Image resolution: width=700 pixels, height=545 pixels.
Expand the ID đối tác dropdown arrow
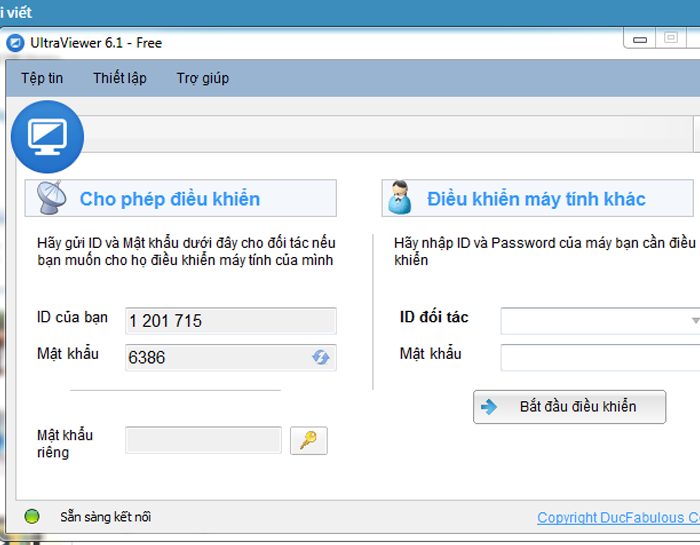[695, 320]
